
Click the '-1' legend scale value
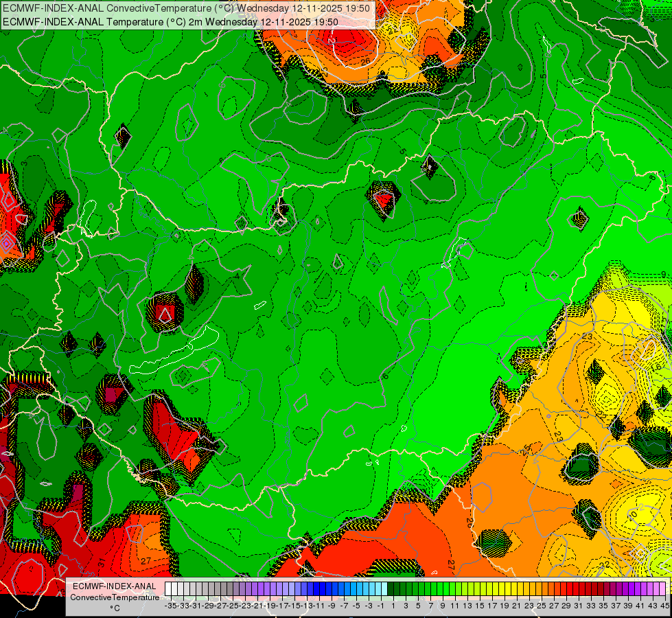point(380,606)
